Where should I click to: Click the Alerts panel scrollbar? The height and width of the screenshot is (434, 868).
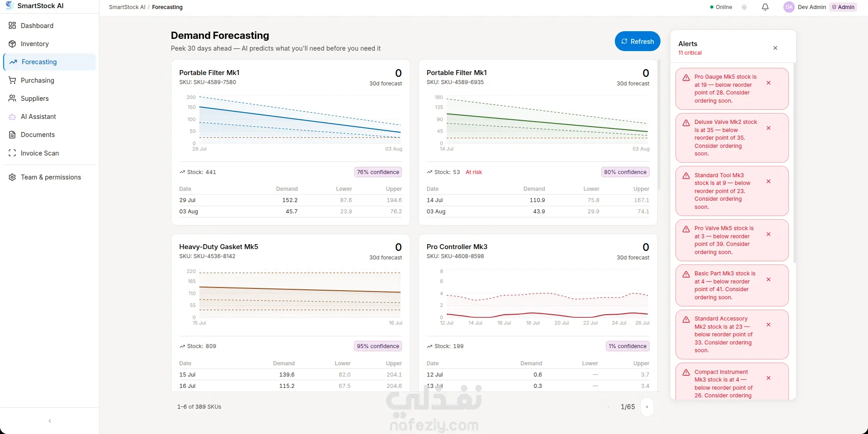coord(794,164)
